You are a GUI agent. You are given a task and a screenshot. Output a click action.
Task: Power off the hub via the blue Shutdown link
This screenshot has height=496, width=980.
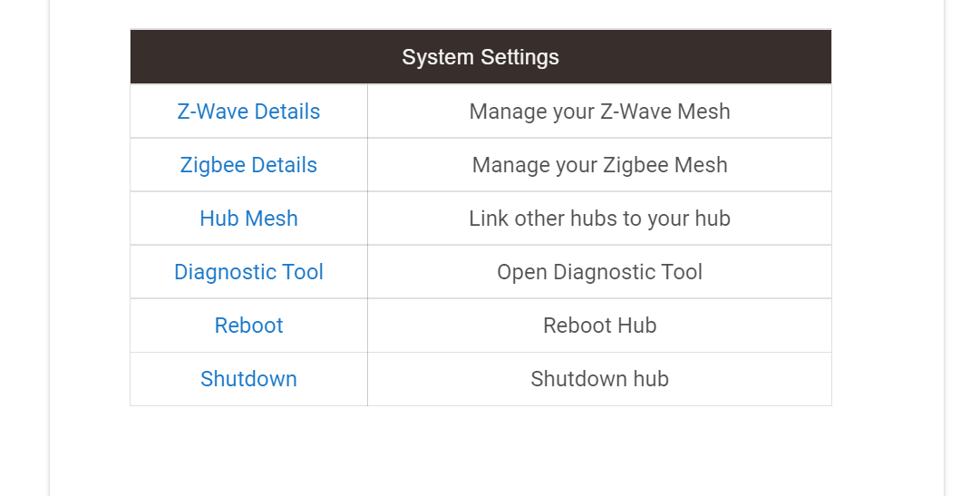[x=248, y=379]
